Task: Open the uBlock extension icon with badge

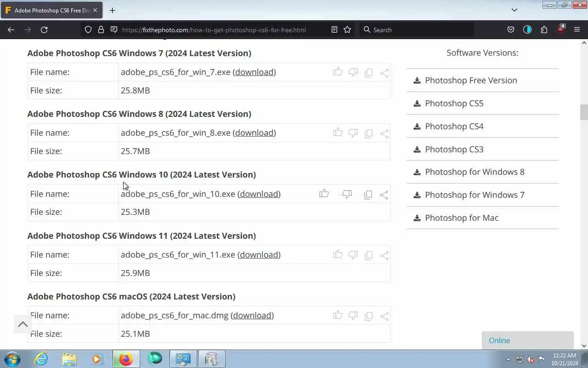Action: tap(560, 29)
